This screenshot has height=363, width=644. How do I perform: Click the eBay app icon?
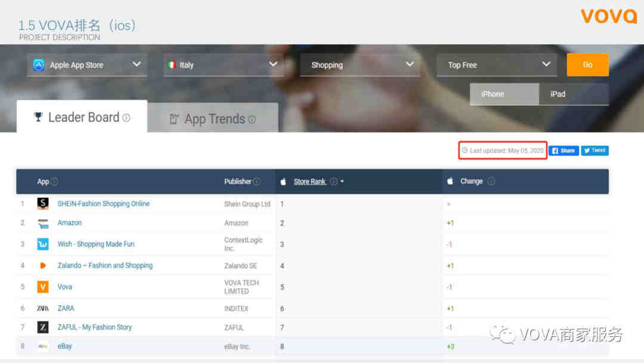tap(43, 346)
